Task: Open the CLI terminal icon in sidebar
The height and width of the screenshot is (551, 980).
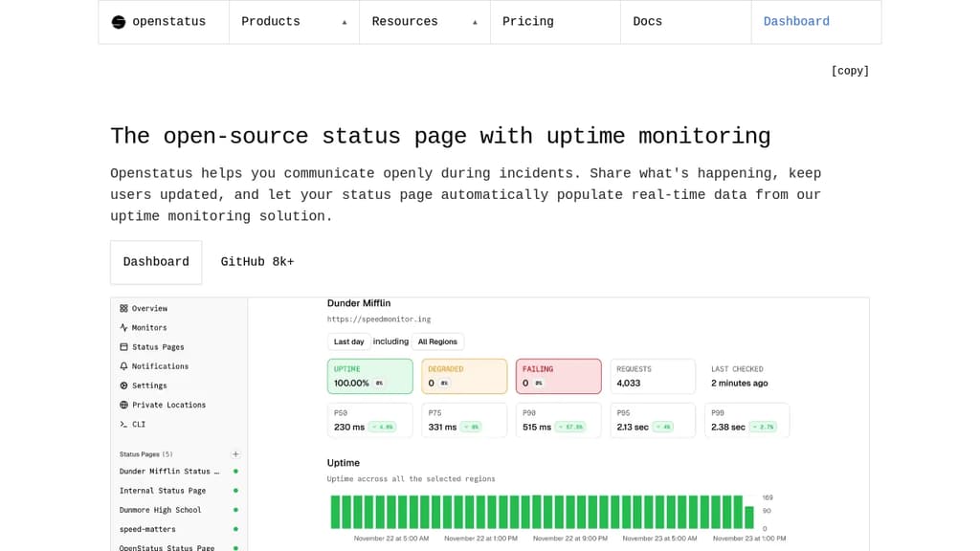Action: coord(125,424)
